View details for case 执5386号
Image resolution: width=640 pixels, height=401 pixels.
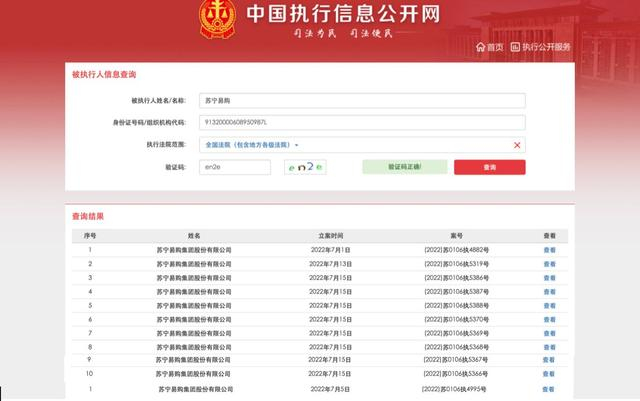[549, 278]
